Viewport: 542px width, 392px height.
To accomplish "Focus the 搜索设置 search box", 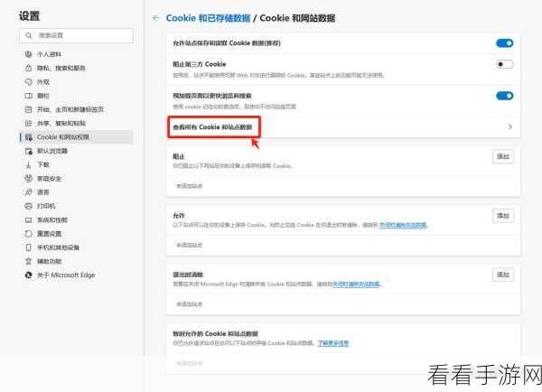I will tap(76, 35).
